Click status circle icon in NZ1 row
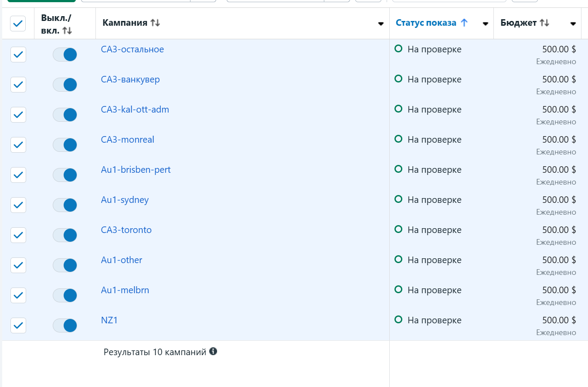The height and width of the screenshot is (387, 588). click(398, 320)
